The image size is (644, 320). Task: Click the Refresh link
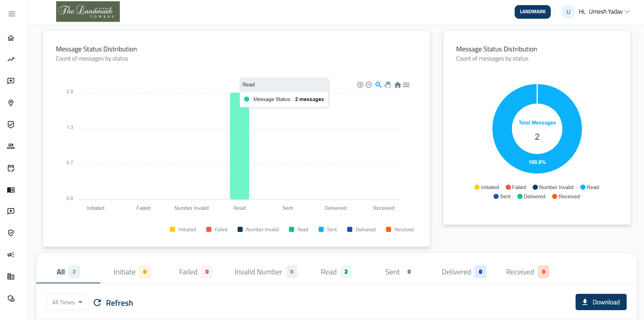point(119,303)
